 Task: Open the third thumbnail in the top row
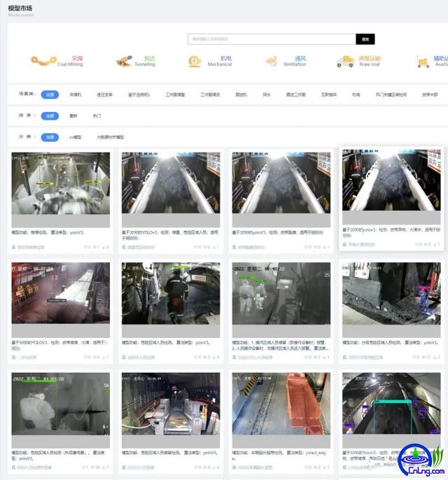click(x=281, y=183)
